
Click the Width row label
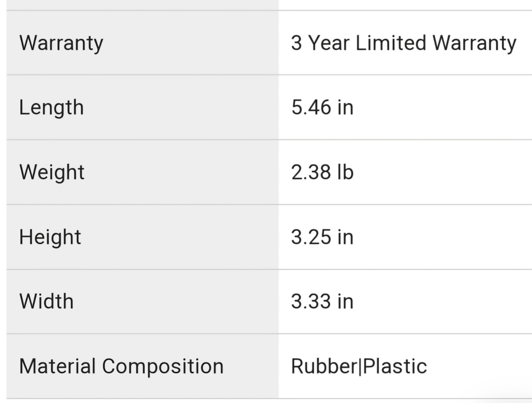(46, 301)
